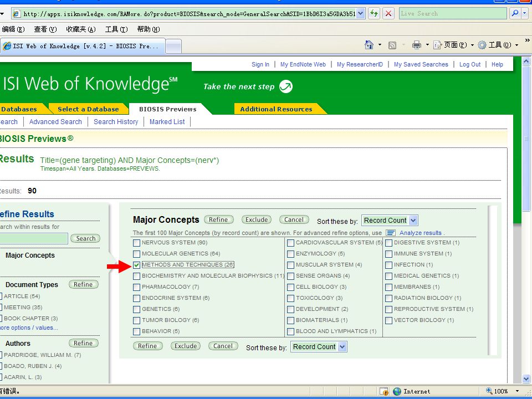
Task: Click the Take the next step arrow icon
Action: pos(286,86)
